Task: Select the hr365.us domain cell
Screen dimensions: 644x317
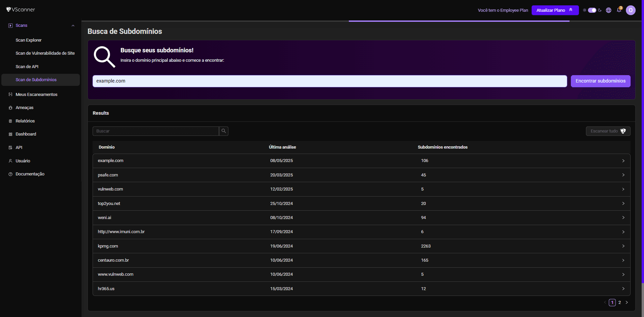Action: point(106,289)
